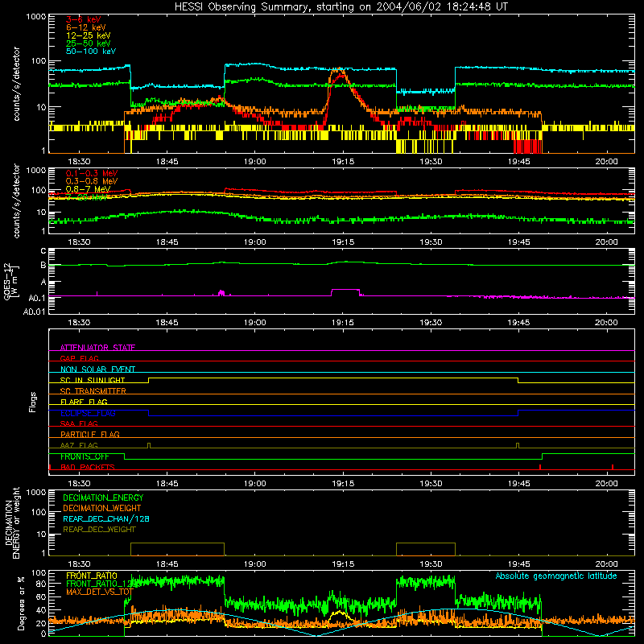Click the magenta GOES bump near 19:15
644x644 pixels.
click(x=345, y=291)
